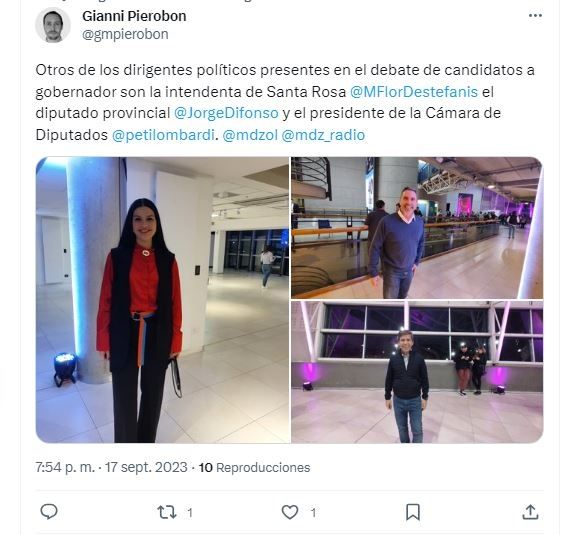The height and width of the screenshot is (535, 564).
Task: Click the retweet count number
Action: pyautogui.click(x=190, y=512)
